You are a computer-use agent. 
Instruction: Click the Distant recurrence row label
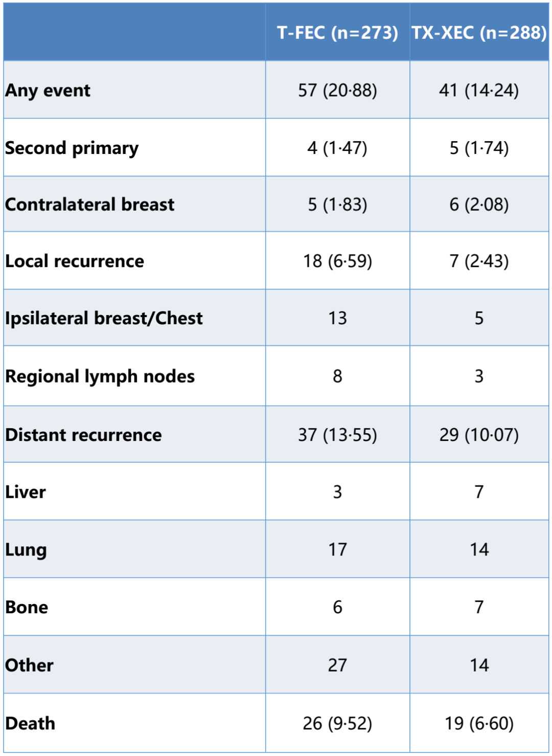coord(83,435)
